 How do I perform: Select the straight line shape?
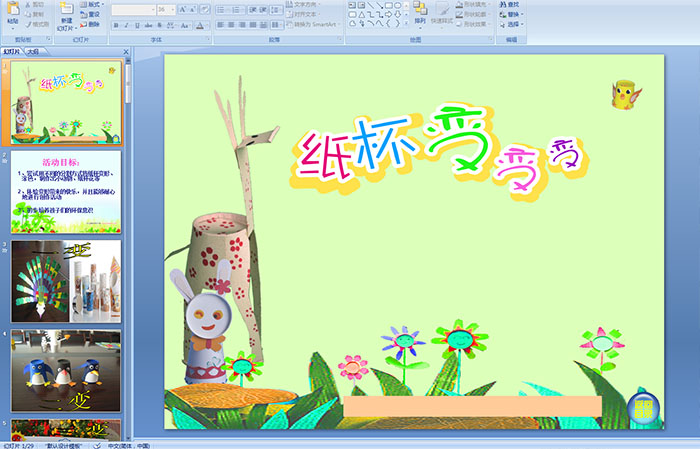[371, 5]
